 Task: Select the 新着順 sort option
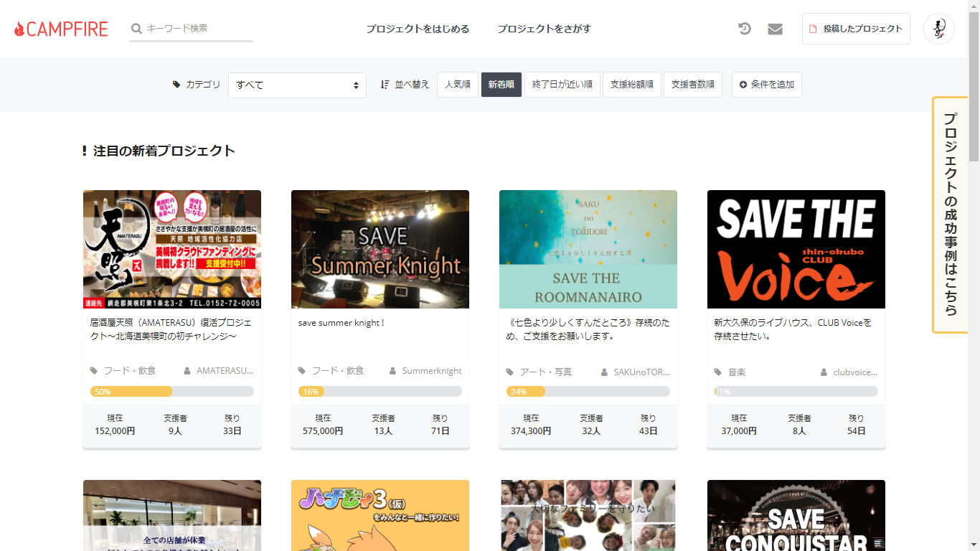[x=501, y=85]
